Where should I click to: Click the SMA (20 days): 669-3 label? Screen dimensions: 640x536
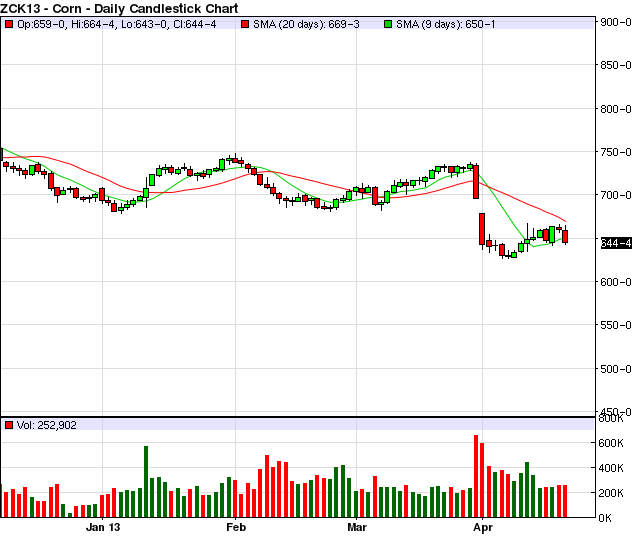point(306,24)
